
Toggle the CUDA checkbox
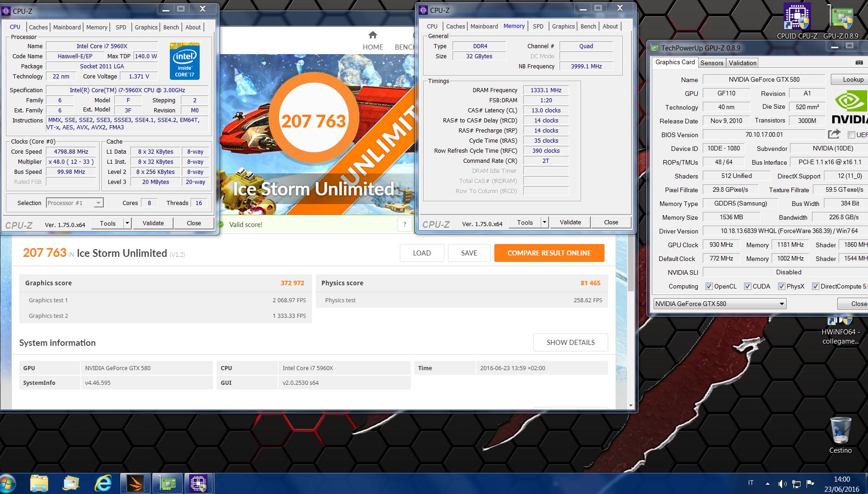(747, 286)
